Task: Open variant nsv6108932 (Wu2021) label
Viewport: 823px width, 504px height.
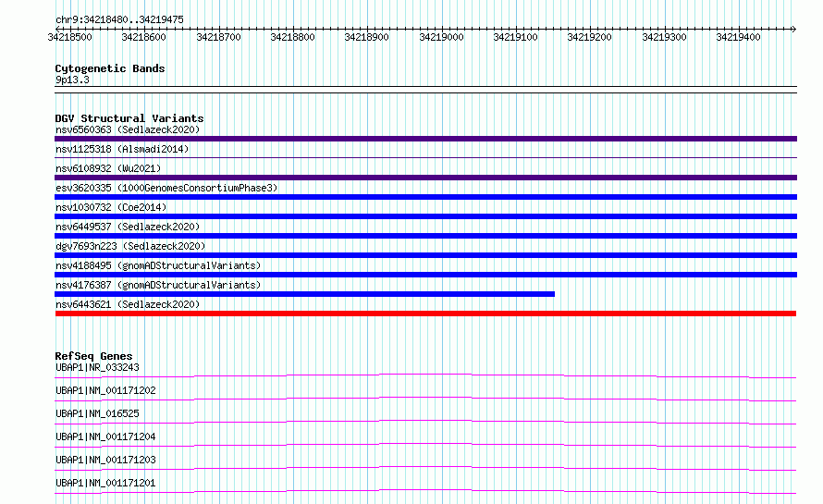Action: (108, 168)
